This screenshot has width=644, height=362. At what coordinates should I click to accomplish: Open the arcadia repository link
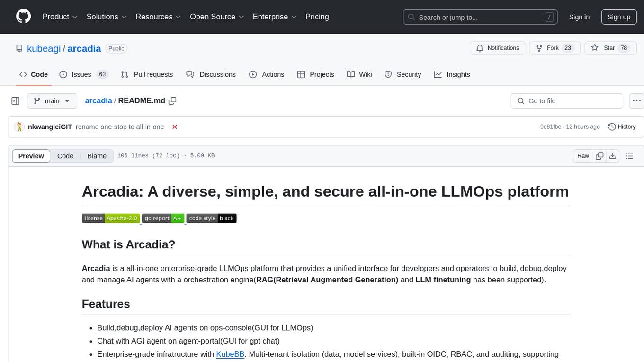(x=84, y=48)
